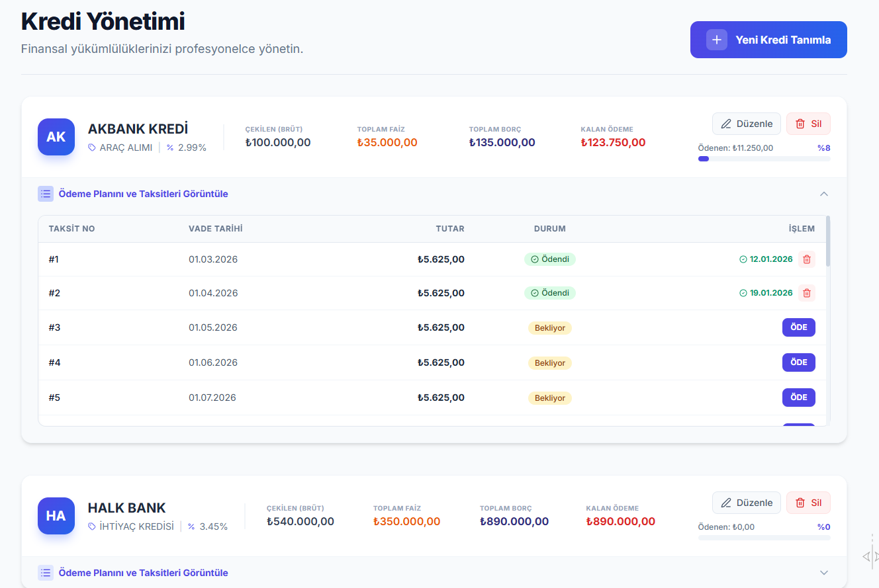Click the tag icon next to ARAÇ ALIMI
Viewport: 879px width, 588px height.
[92, 147]
